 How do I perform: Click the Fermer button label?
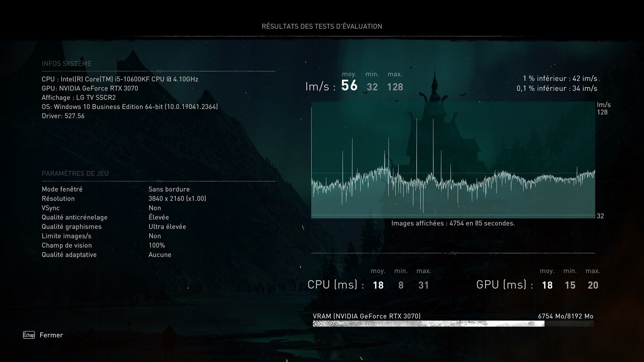[51, 335]
